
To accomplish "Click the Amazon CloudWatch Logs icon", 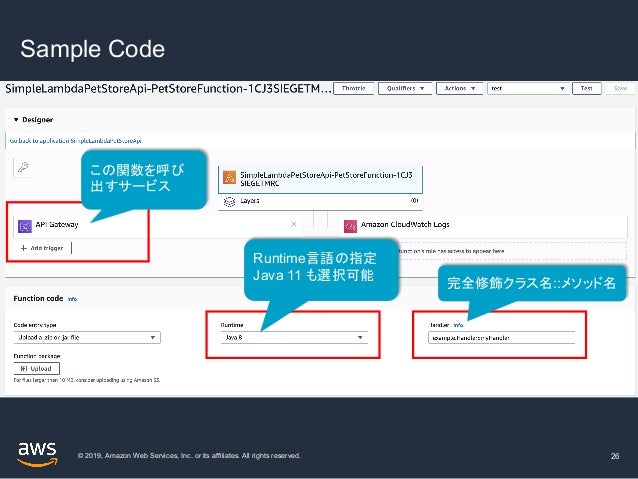I will (350, 226).
